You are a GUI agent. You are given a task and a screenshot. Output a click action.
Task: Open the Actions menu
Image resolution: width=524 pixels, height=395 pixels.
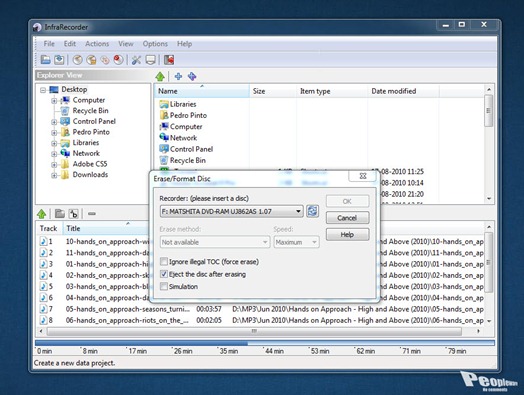[x=97, y=44]
